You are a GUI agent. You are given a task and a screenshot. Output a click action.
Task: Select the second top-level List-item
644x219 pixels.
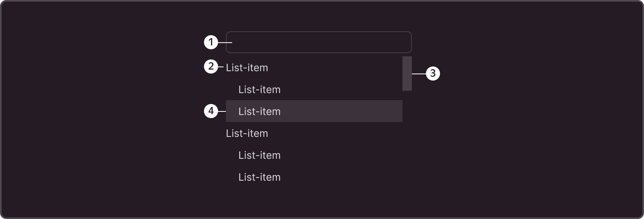[247, 133]
